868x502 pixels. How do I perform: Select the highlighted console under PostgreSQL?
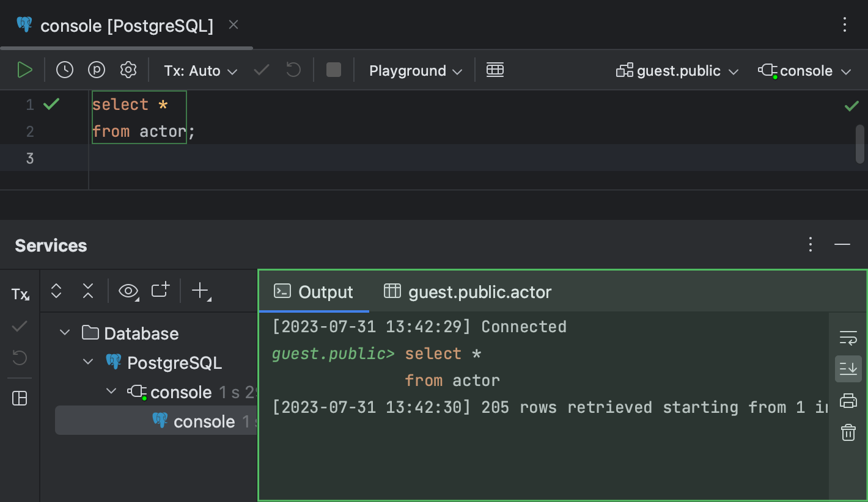click(x=205, y=420)
